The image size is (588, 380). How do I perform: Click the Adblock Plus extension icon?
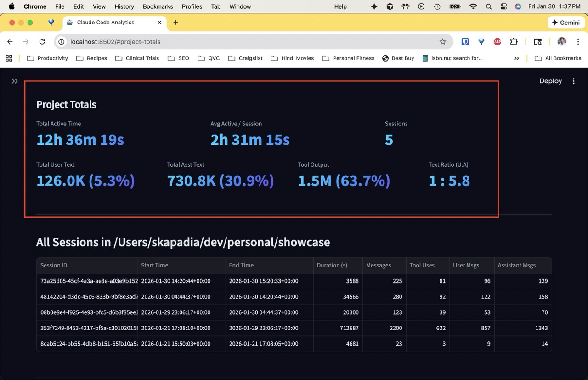[x=497, y=41]
